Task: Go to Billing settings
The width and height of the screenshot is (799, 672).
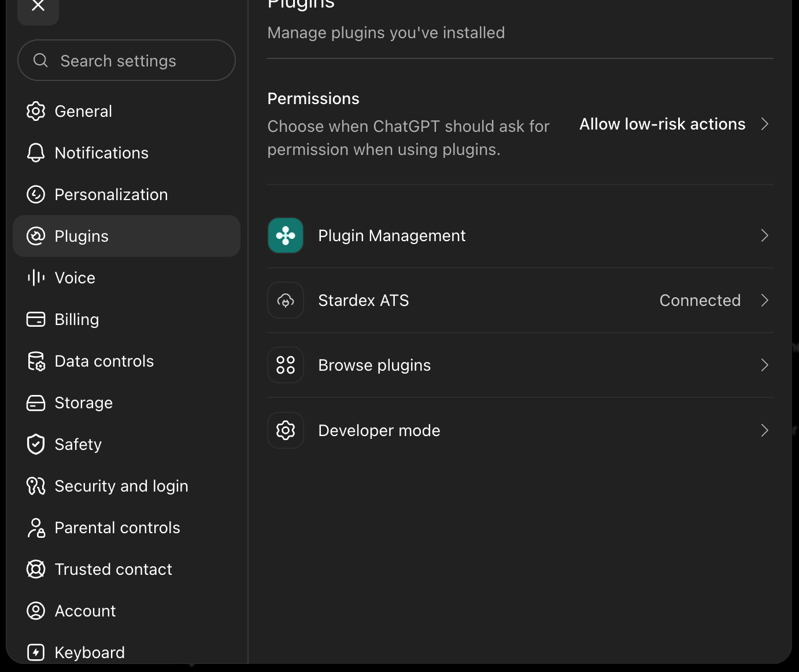Action: (x=127, y=319)
